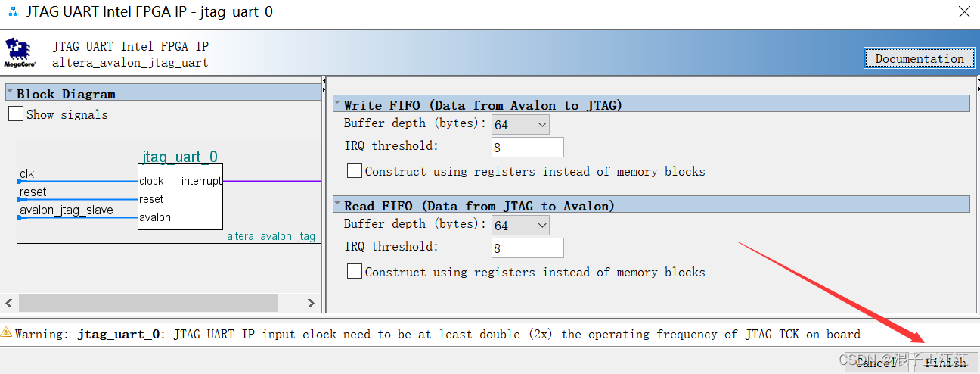Viewport: 980px width, 374px height.
Task: Click the interrupt port label
Action: click(x=201, y=181)
